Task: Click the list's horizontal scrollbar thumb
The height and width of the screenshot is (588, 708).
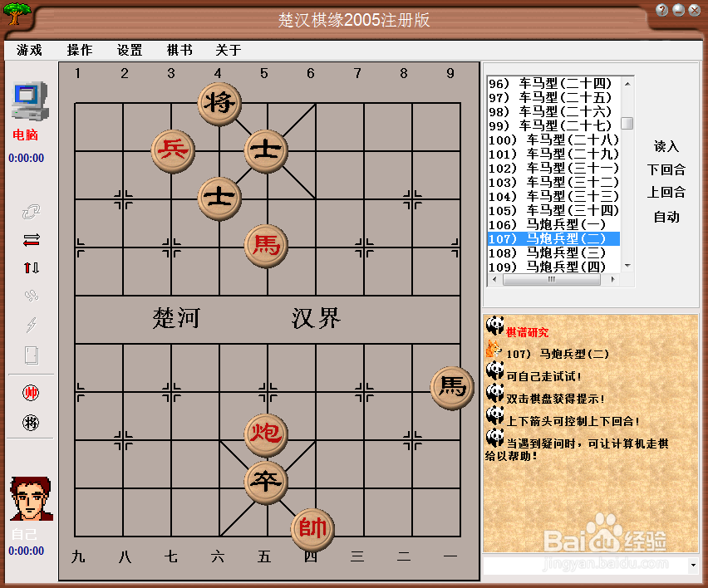Action: click(551, 279)
